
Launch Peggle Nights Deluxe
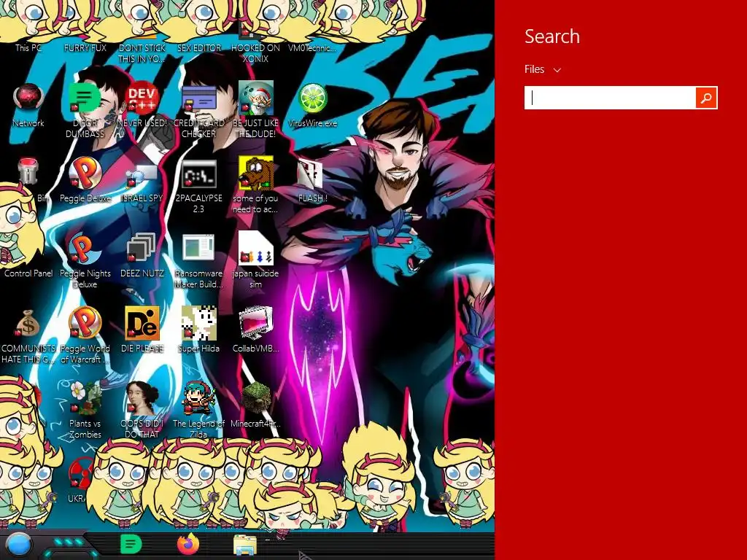pyautogui.click(x=85, y=248)
